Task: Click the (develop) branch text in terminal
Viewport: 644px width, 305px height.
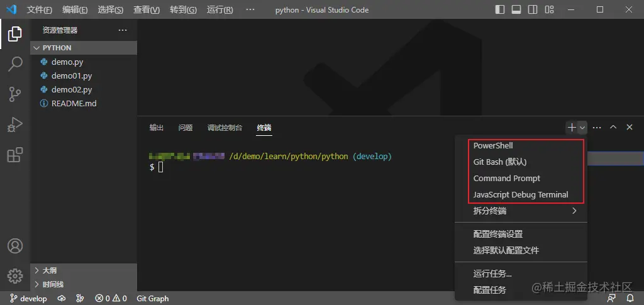Action: point(372,157)
